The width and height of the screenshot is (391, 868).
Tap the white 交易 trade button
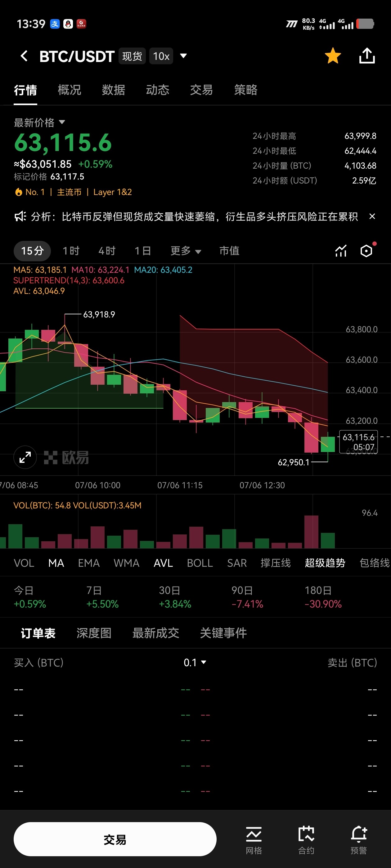click(115, 839)
